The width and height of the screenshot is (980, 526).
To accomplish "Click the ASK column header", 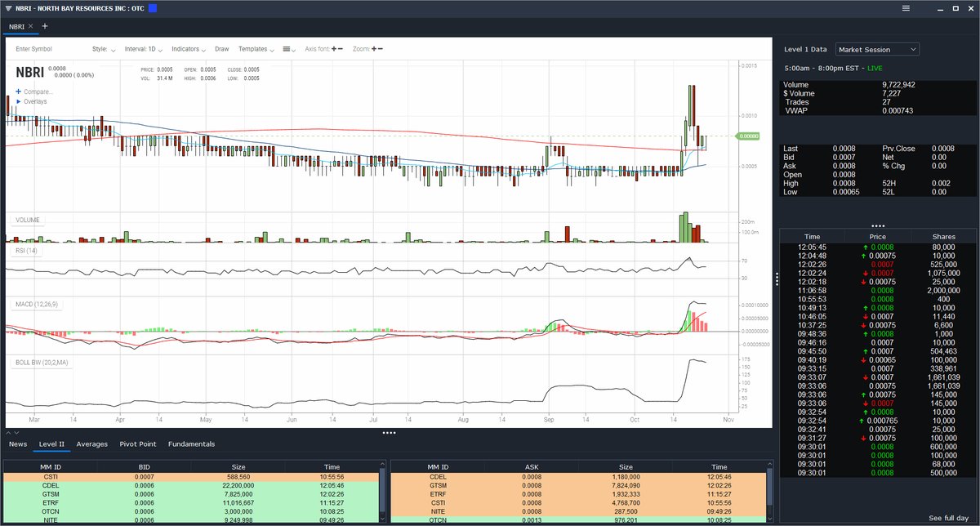I will 531,467.
